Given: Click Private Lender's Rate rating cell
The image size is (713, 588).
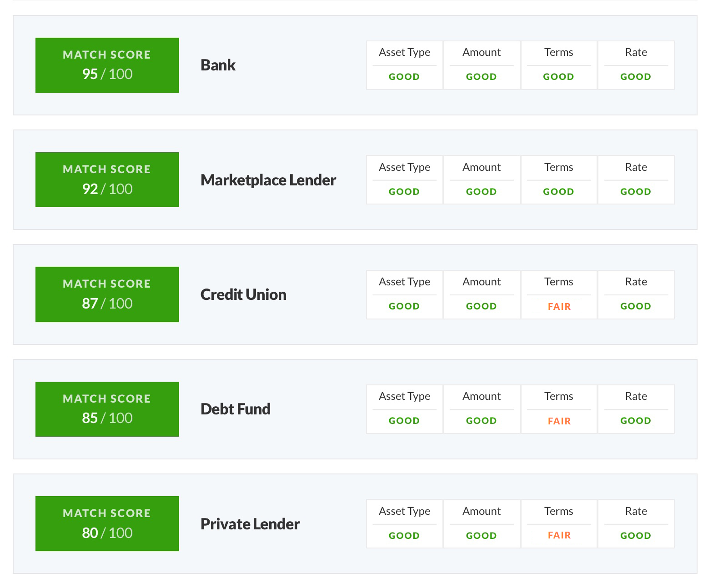Looking at the screenshot, I should (x=636, y=524).
